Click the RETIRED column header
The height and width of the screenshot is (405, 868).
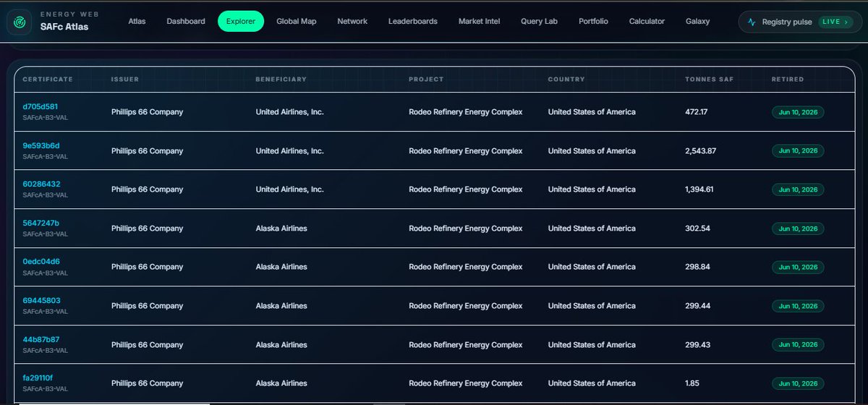click(788, 79)
